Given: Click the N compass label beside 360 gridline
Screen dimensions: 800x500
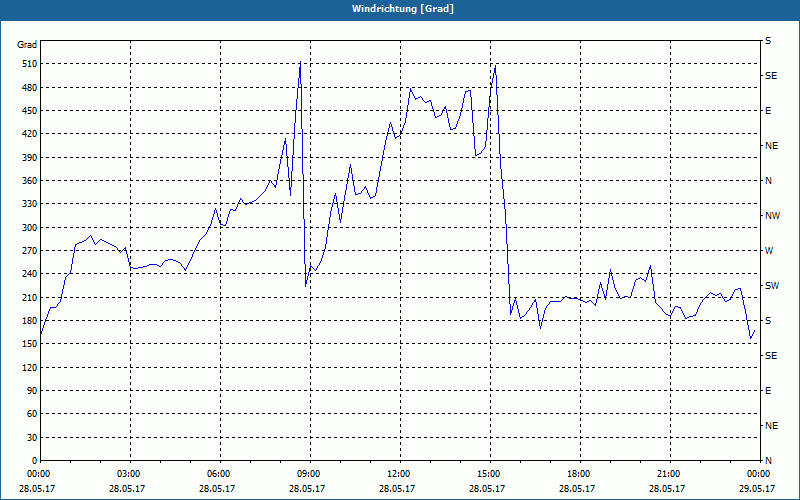Looking at the screenshot, I should click(x=768, y=181).
